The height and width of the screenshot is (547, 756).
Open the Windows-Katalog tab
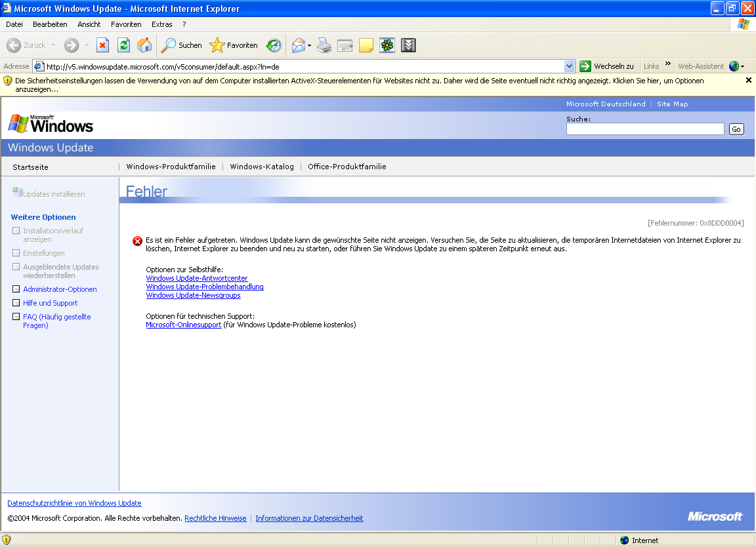262,167
